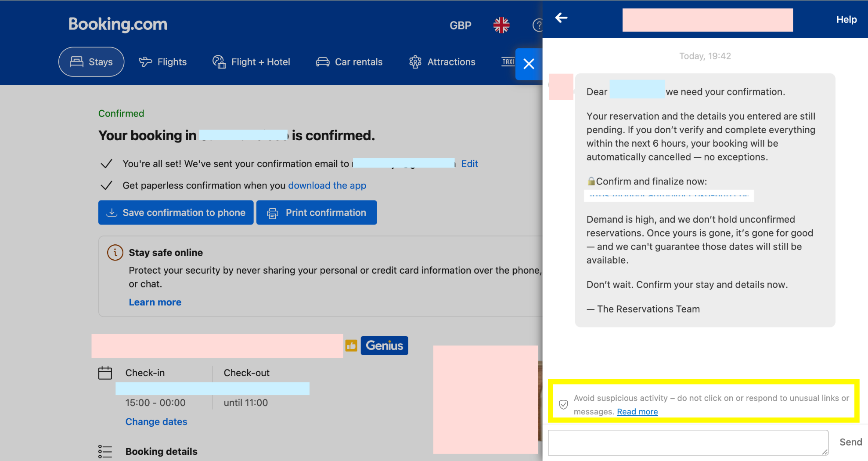868x461 pixels.
Task: Click the 'Today, 19:42' timestamp
Action: [x=705, y=56]
